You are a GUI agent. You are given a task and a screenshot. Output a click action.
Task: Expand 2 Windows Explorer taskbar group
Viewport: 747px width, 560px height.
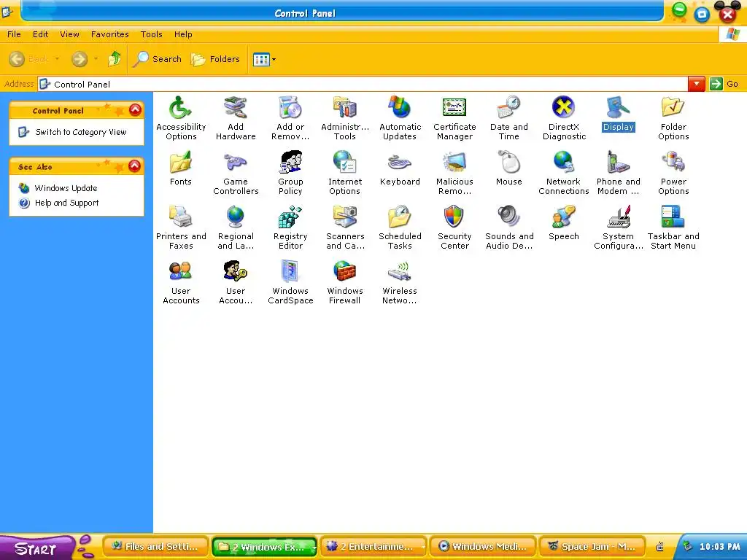265,547
